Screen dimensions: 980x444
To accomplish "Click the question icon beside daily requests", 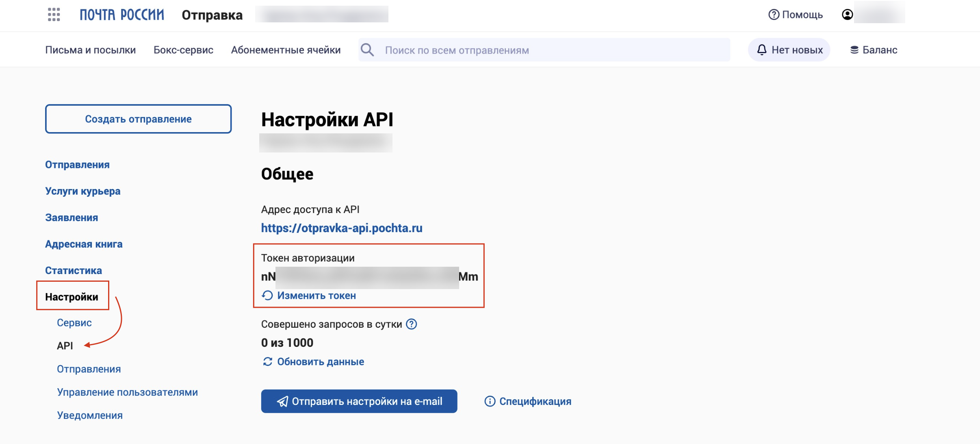I will (412, 324).
